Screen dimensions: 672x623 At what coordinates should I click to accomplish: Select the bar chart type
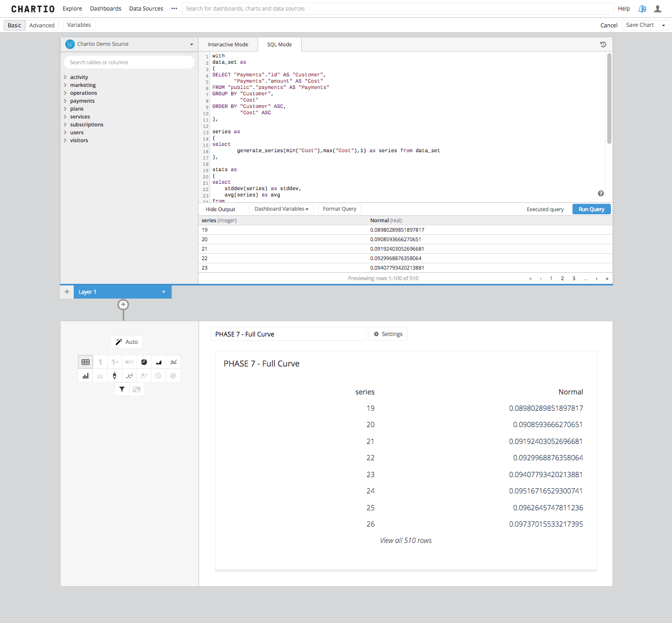click(85, 375)
